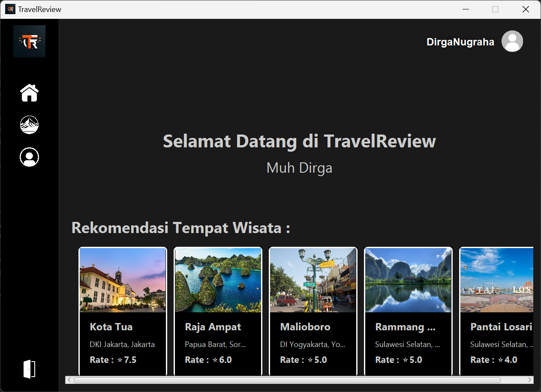Click the horizontal scrollbar left arrow
Viewport: 541px width, 392px height.
click(x=69, y=380)
